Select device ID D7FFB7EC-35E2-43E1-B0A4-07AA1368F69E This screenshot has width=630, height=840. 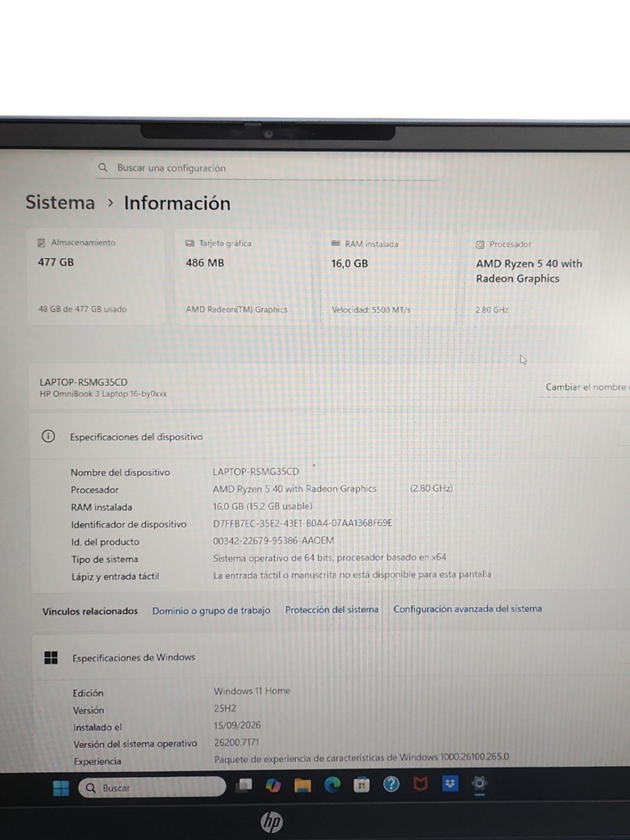coord(302,523)
